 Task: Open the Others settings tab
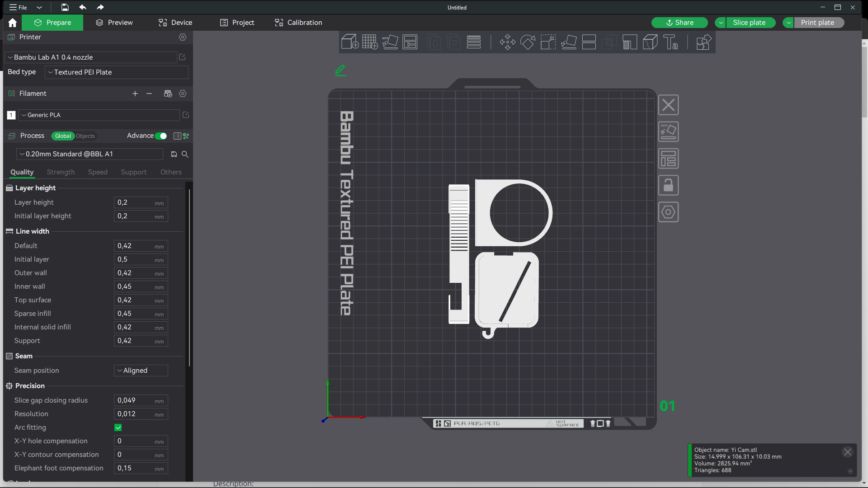(171, 172)
